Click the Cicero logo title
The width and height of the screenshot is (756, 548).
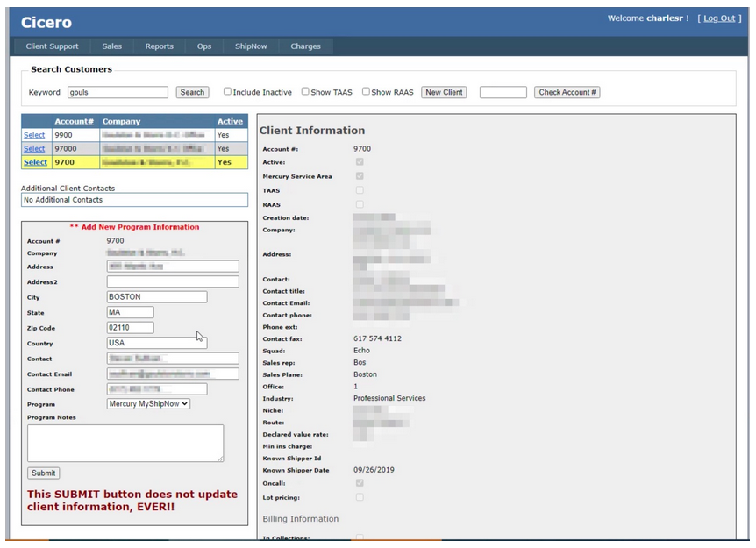coord(46,22)
